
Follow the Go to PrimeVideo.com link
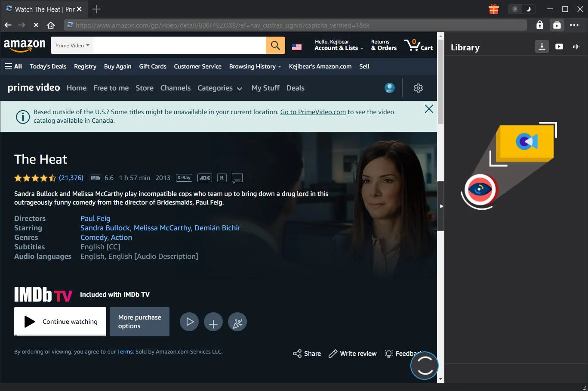click(x=313, y=112)
